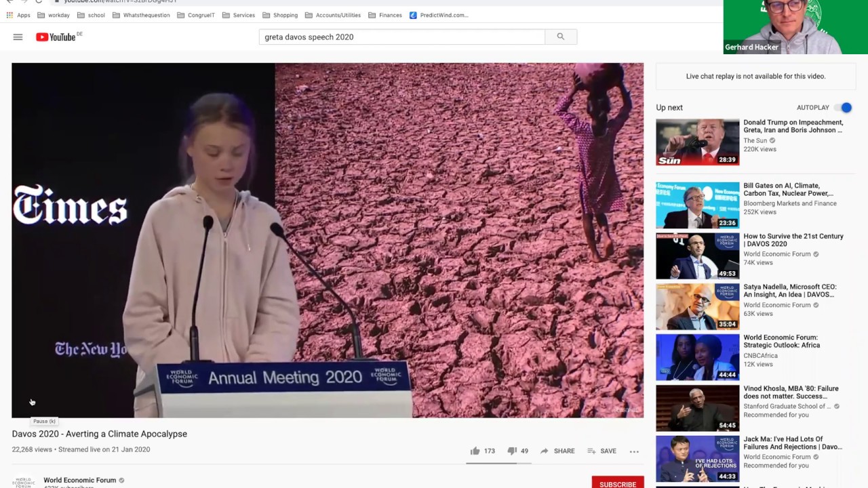Open the Services bookmark folder
The image size is (868, 488).
click(239, 15)
